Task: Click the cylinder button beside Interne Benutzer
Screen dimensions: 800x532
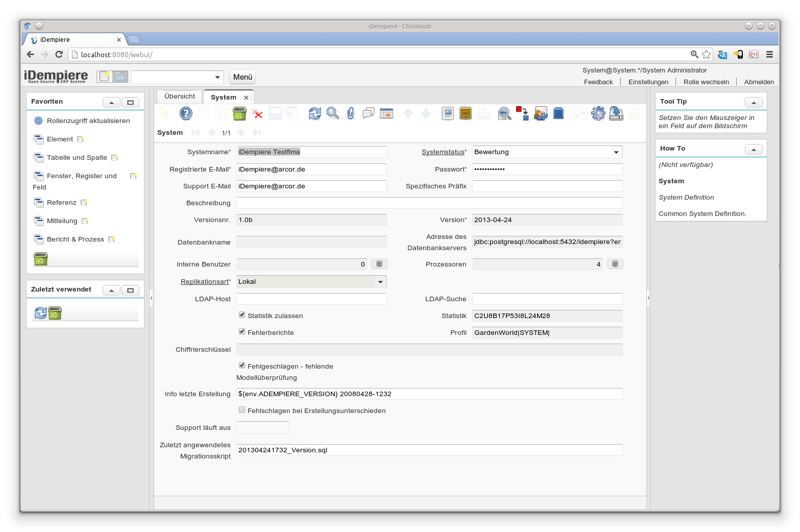Action: coord(379,264)
